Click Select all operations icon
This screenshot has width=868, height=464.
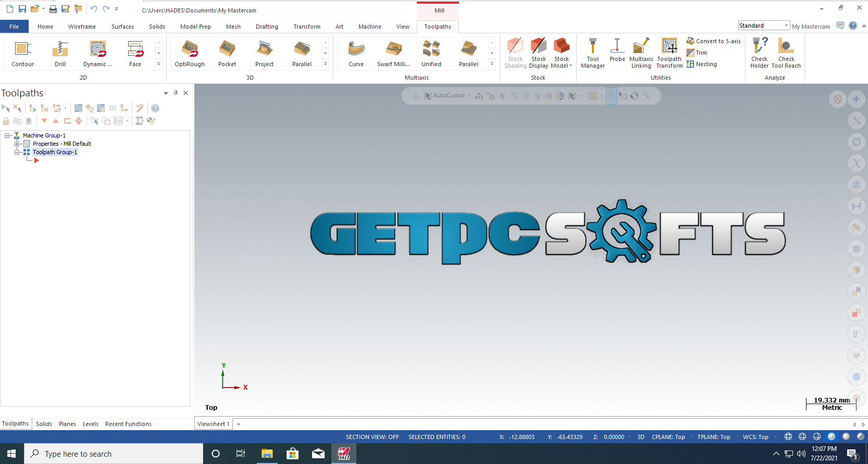pos(6,108)
